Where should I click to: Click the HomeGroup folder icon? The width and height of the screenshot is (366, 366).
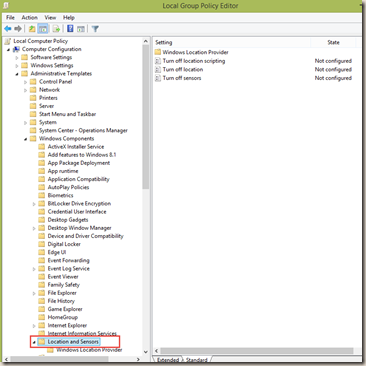(42, 317)
